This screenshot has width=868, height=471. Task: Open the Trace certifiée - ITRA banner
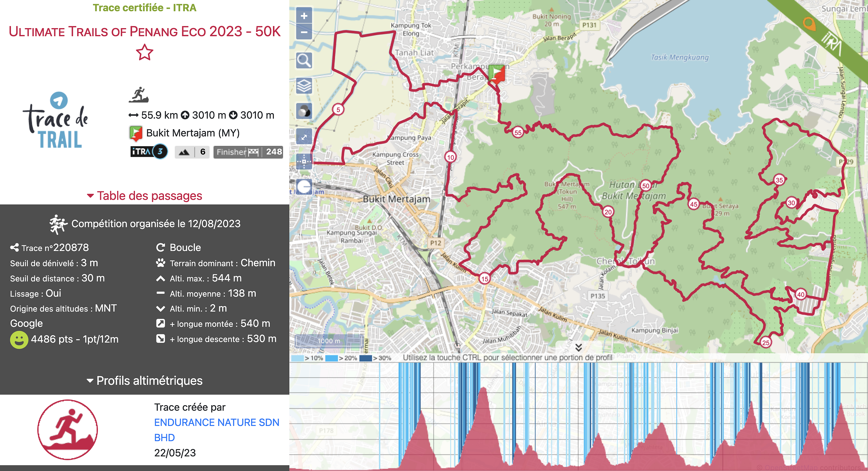coord(145,7)
